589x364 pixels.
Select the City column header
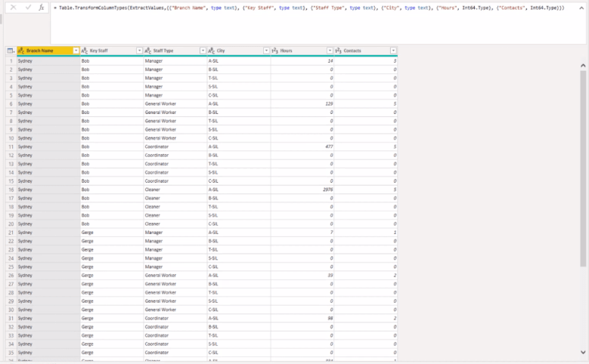(x=239, y=51)
